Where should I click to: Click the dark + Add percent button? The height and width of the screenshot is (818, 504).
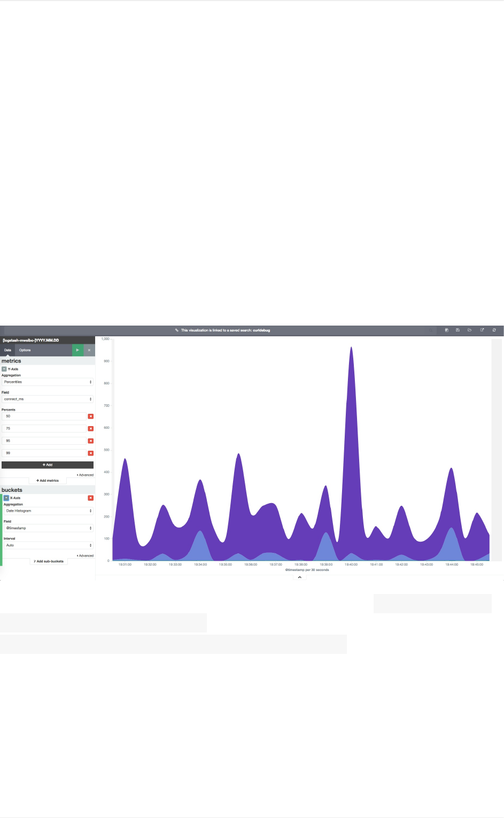(48, 465)
